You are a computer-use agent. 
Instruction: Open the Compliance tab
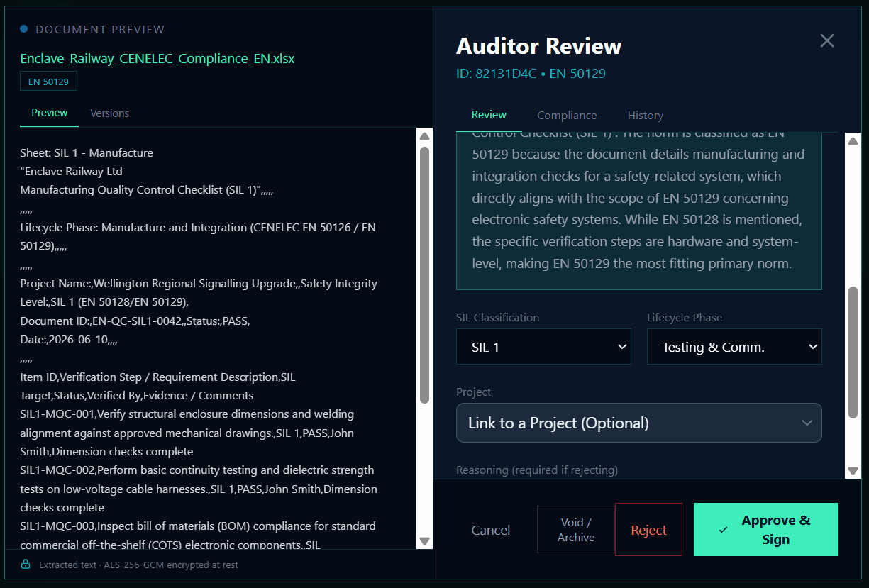tap(567, 115)
